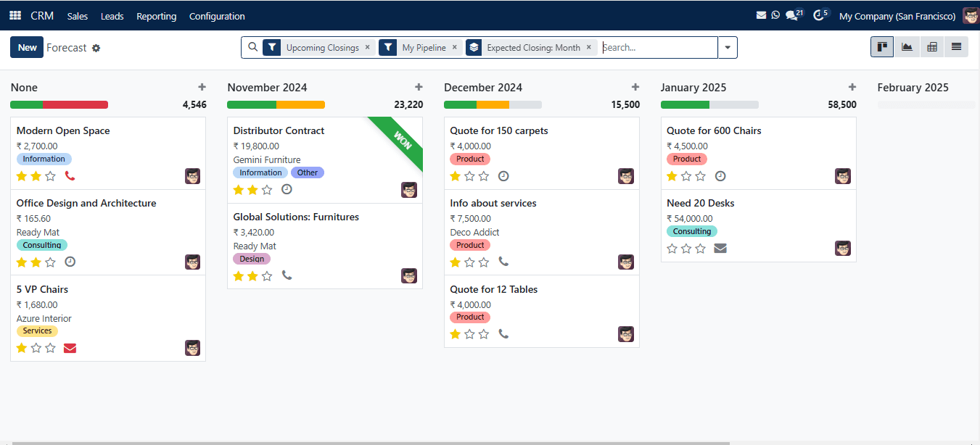Screen dimensions: 980x445
Task: Toggle second star on Quote for 12 Tables
Action: click(x=469, y=334)
